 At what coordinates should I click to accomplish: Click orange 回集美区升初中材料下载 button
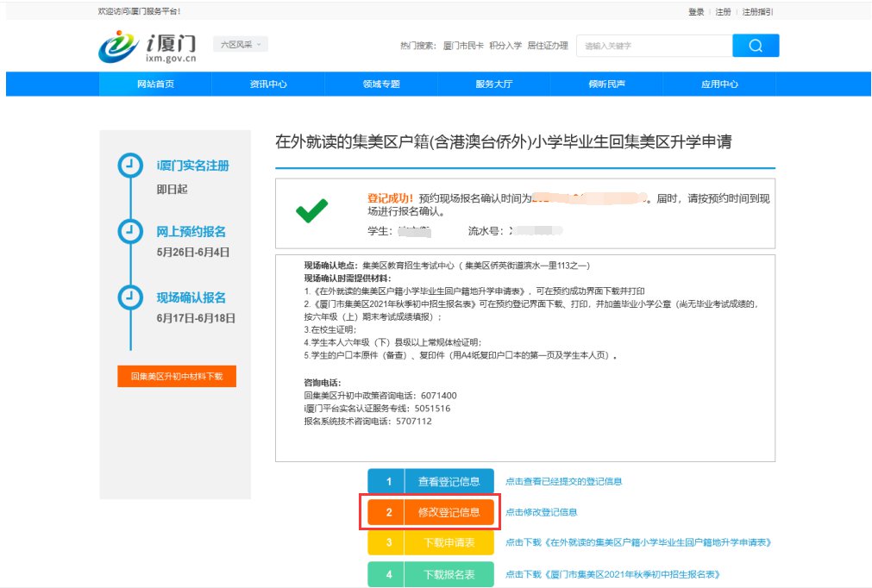pyautogui.click(x=177, y=377)
